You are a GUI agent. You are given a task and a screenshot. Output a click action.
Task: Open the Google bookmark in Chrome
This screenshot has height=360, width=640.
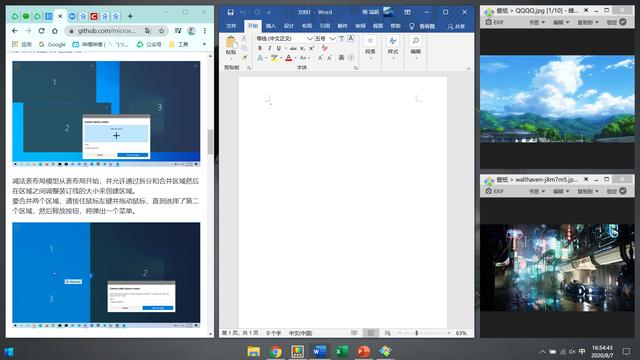[52, 44]
